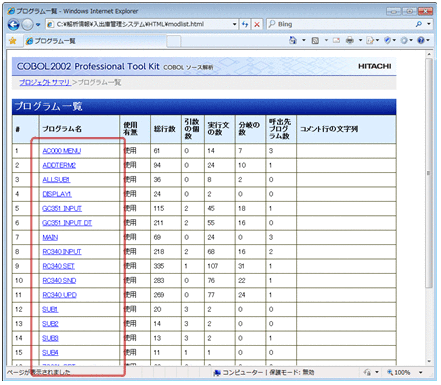Open the SUB4 program link
Screen dimensions: 441x385
50,353
